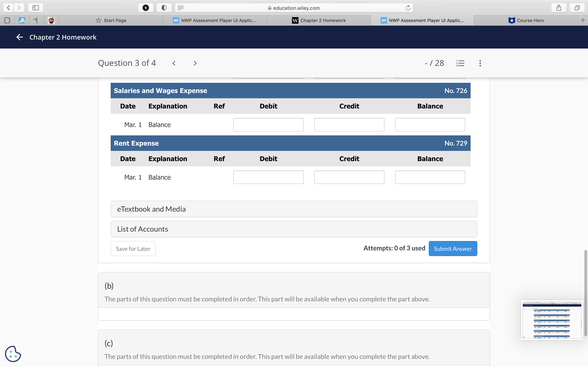Toggle the reader view icon in address bar
The image size is (588, 367).
(x=180, y=8)
